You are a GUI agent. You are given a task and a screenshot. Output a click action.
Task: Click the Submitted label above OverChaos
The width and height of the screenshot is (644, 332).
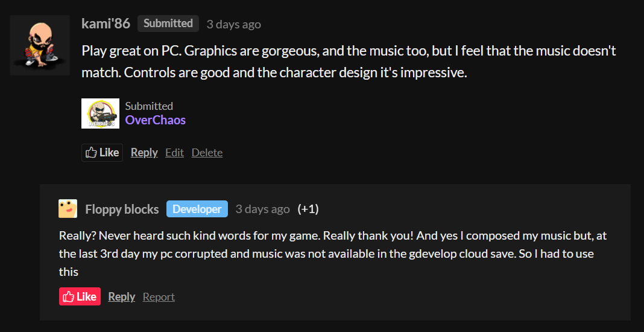[149, 106]
